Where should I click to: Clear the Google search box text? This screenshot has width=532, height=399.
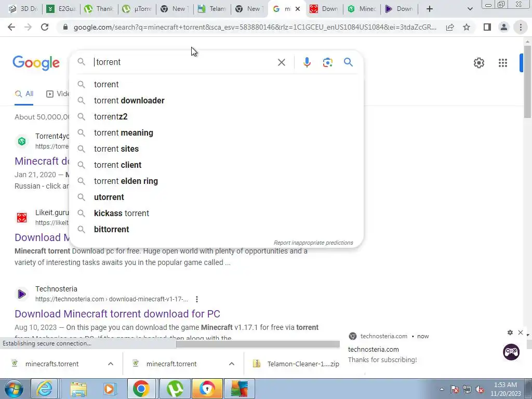pyautogui.click(x=281, y=62)
